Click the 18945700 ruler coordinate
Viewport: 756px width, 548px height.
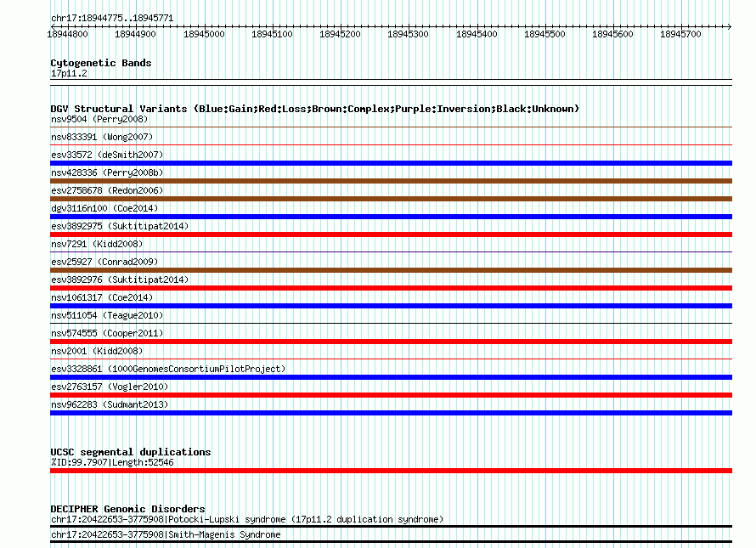pos(680,34)
